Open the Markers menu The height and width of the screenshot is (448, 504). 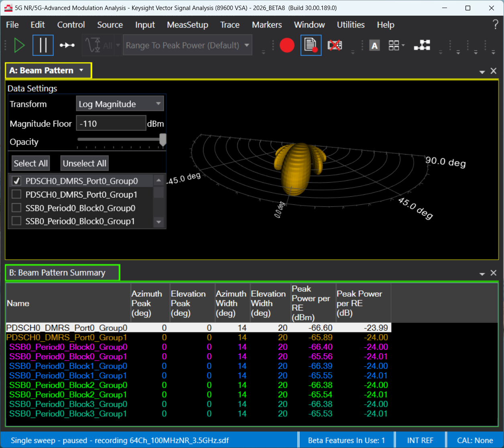(x=267, y=25)
